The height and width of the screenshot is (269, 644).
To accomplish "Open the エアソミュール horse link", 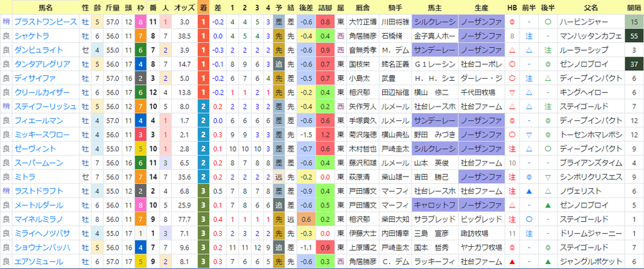I will 39,262.
